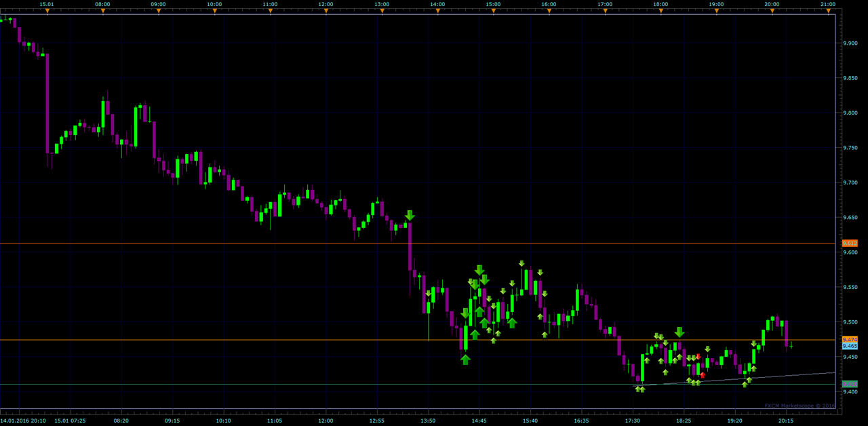Image resolution: width=868 pixels, height=426 pixels.
Task: Click the large green down arrow above the 18:25 candles
Action: 679,332
